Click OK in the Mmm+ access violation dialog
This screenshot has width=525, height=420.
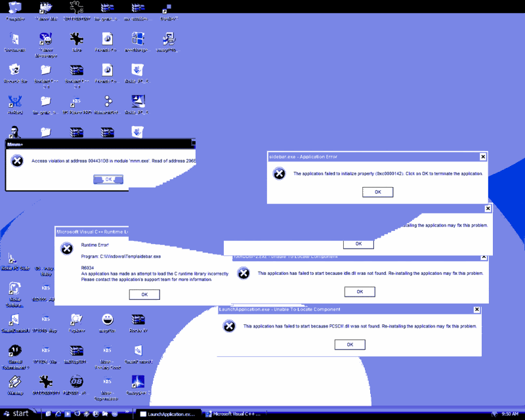(108, 179)
